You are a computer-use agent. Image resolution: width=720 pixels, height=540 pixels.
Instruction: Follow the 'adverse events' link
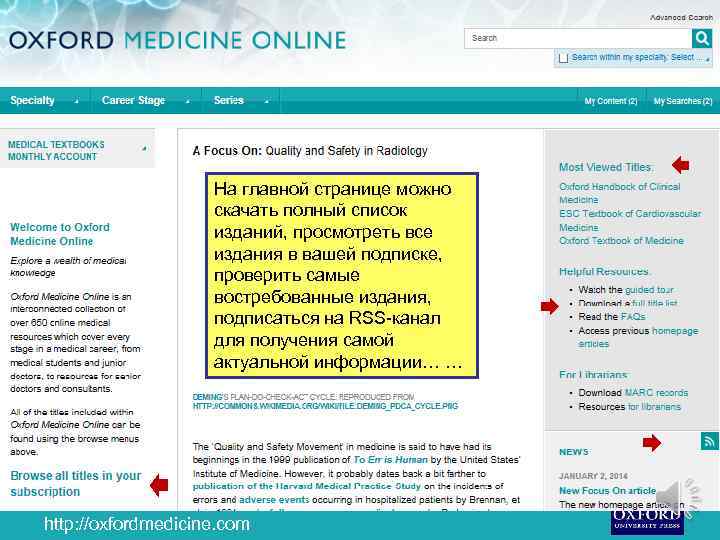(274, 500)
